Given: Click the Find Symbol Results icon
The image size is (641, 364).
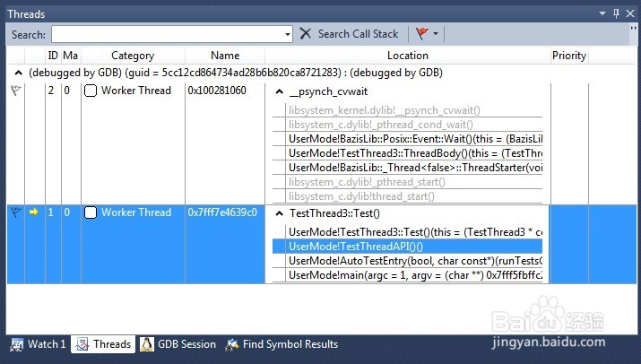Looking at the screenshot, I should [x=232, y=344].
